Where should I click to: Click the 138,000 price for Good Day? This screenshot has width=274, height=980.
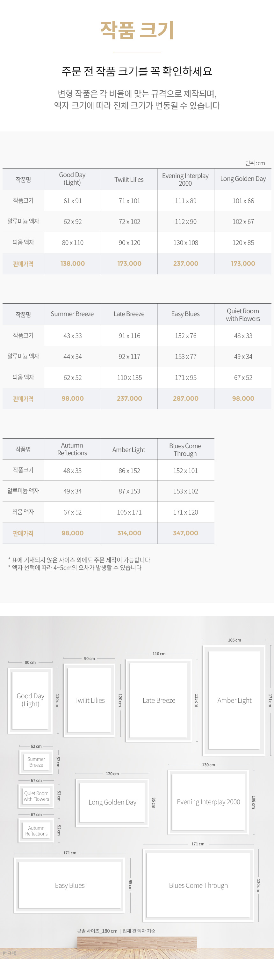[73, 264]
